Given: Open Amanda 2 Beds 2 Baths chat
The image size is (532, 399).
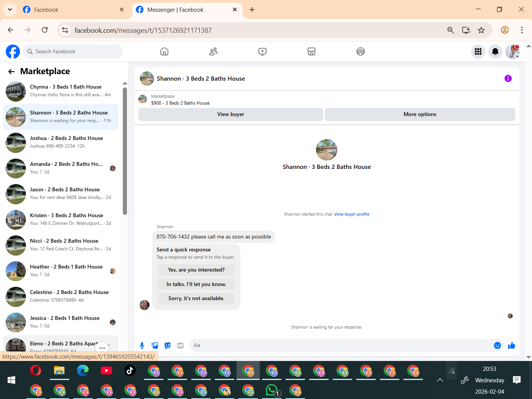Looking at the screenshot, I should coord(61,169).
